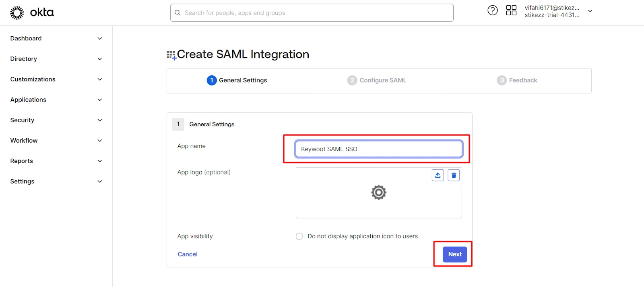Click the App name label
The image size is (644, 287).
191,146
